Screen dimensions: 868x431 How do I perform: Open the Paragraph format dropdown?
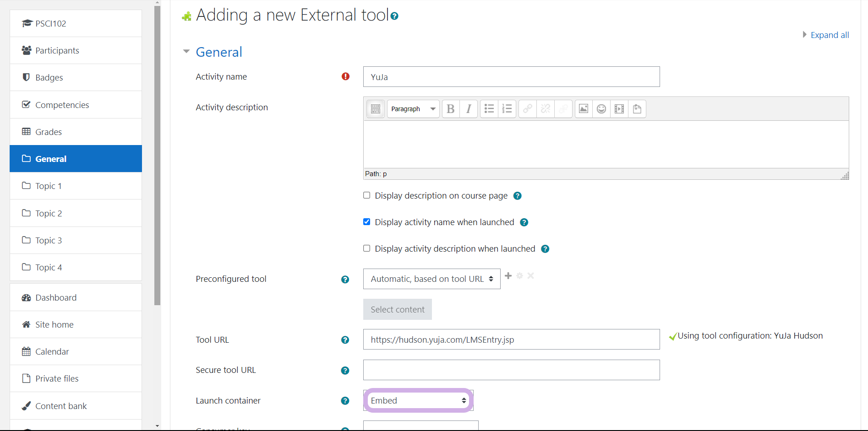pos(413,109)
